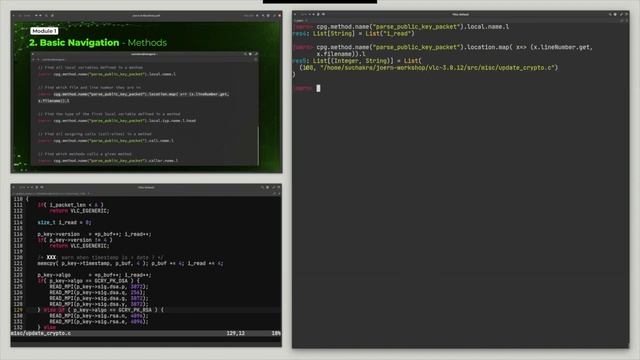Click the search icon in the Joern terminal title bar

click(x=610, y=14)
